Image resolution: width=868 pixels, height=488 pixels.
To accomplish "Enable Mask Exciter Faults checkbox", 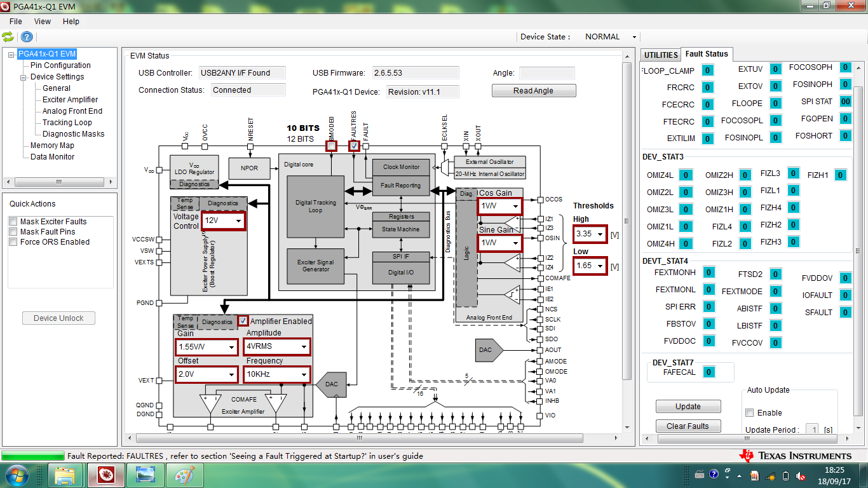I will (x=13, y=222).
